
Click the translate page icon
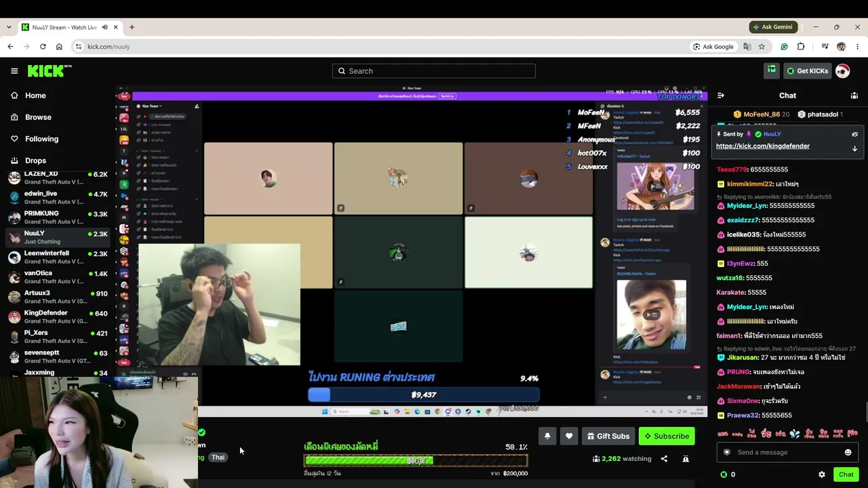tap(747, 47)
